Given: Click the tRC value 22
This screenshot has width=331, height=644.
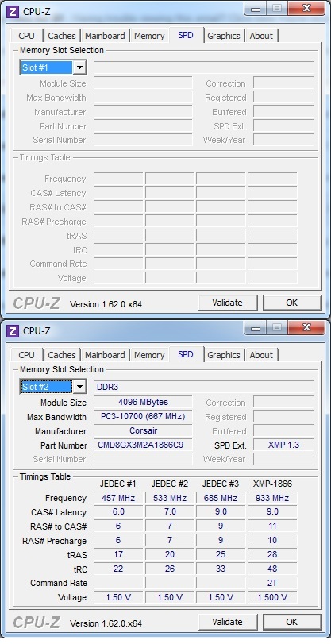Looking at the screenshot, I should (118, 569).
